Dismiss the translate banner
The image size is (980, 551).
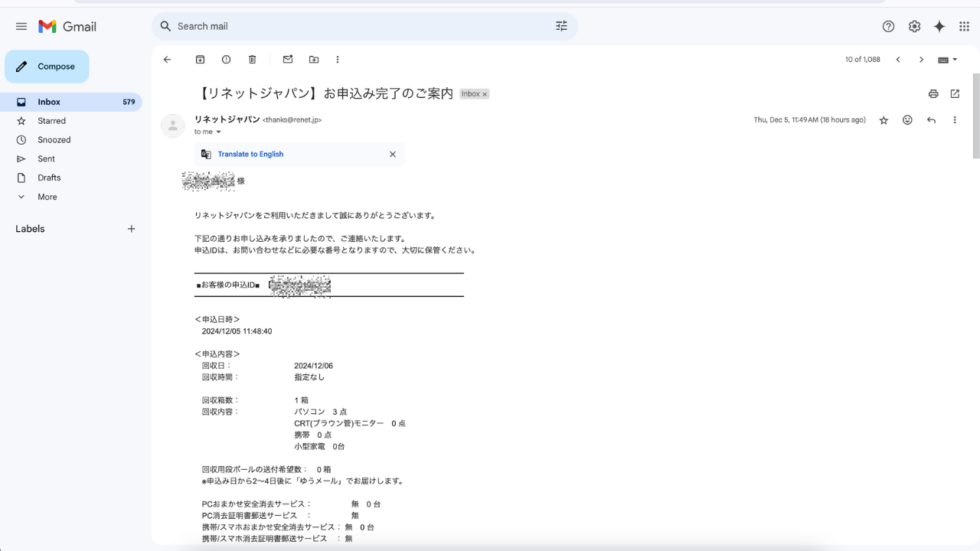(x=393, y=154)
